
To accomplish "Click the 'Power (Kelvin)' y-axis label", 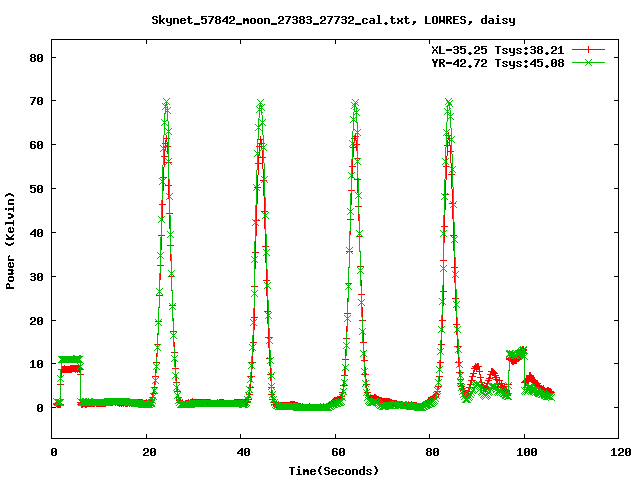I will (x=10, y=241).
